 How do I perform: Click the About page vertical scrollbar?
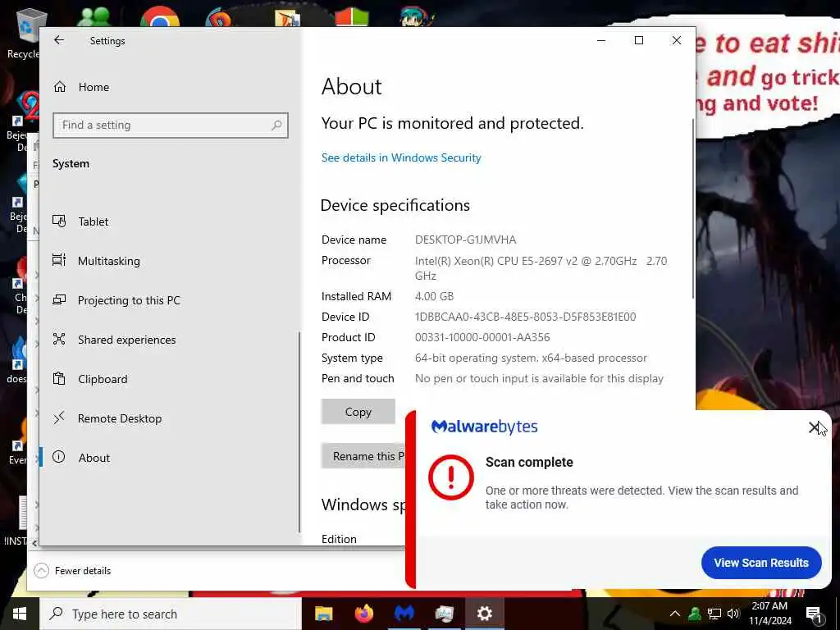pyautogui.click(x=693, y=209)
